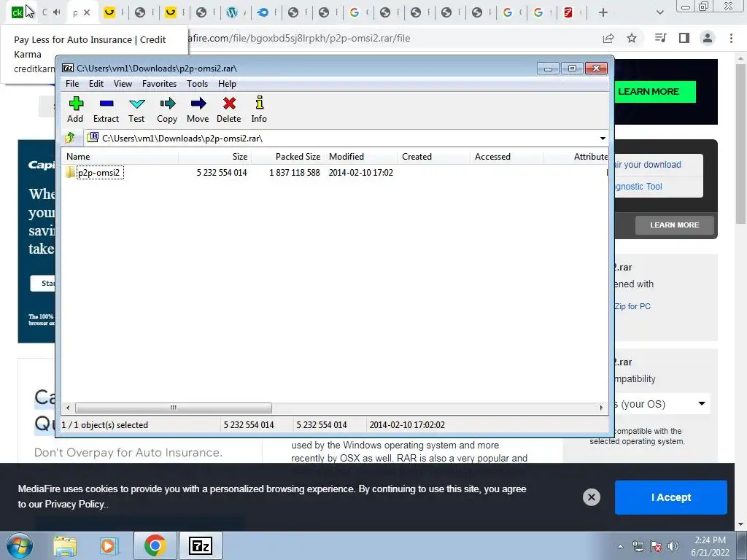Click the Chrome address bar URL
747x560 pixels.
[x=299, y=38]
